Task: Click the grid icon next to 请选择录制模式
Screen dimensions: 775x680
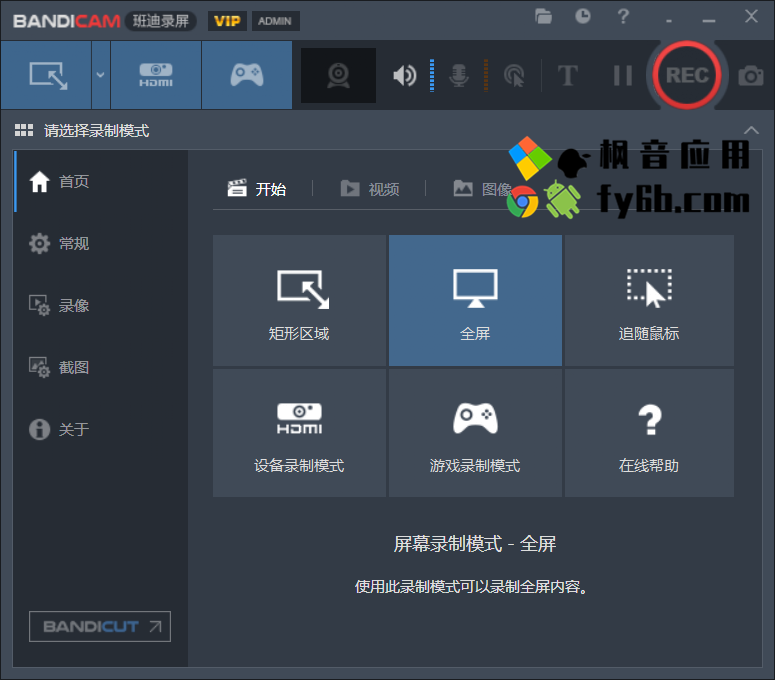Action: (24, 130)
